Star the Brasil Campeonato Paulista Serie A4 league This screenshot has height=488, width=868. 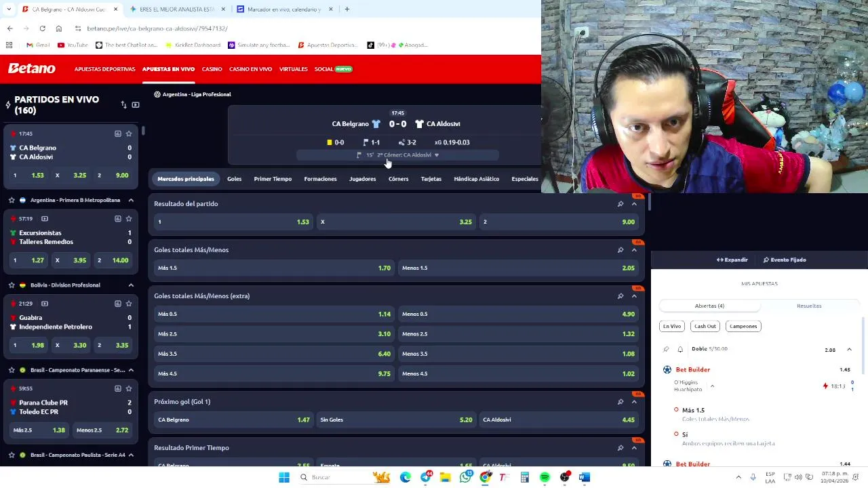pyautogui.click(x=12, y=455)
